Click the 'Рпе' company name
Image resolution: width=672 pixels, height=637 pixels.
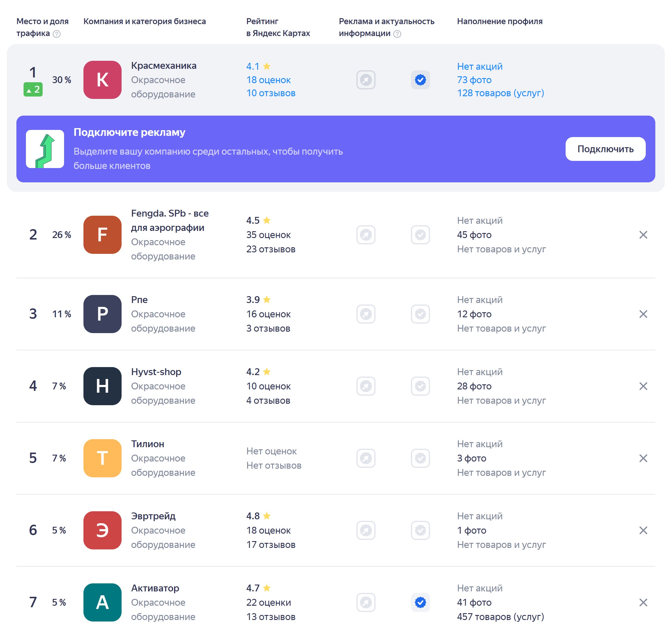[139, 299]
